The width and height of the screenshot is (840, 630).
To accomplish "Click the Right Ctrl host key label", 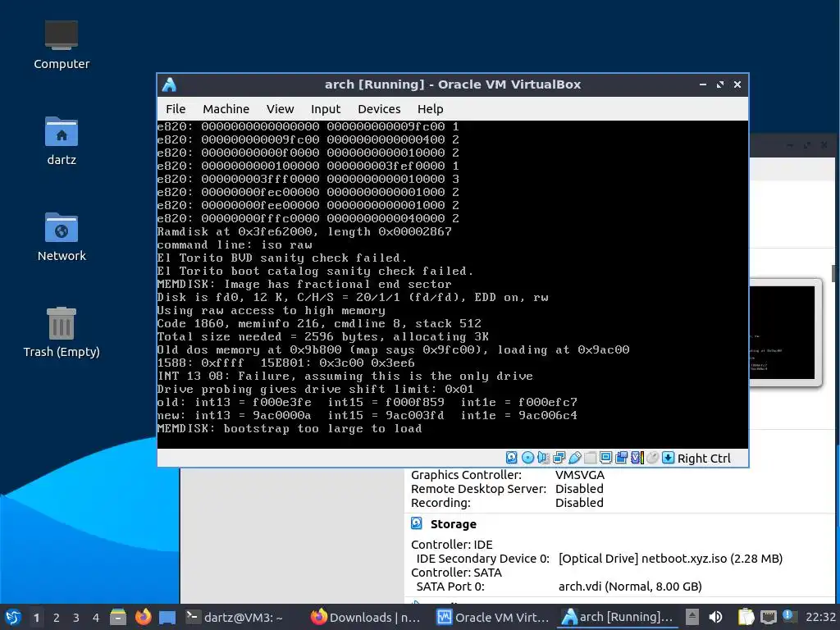I will [704, 459].
